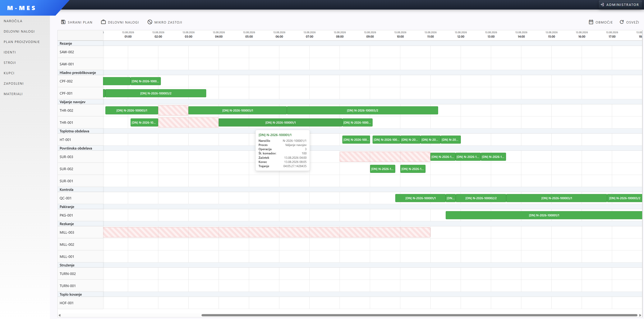Click the SAW-002 machine row label
This screenshot has height=319, width=644.
(67, 52)
